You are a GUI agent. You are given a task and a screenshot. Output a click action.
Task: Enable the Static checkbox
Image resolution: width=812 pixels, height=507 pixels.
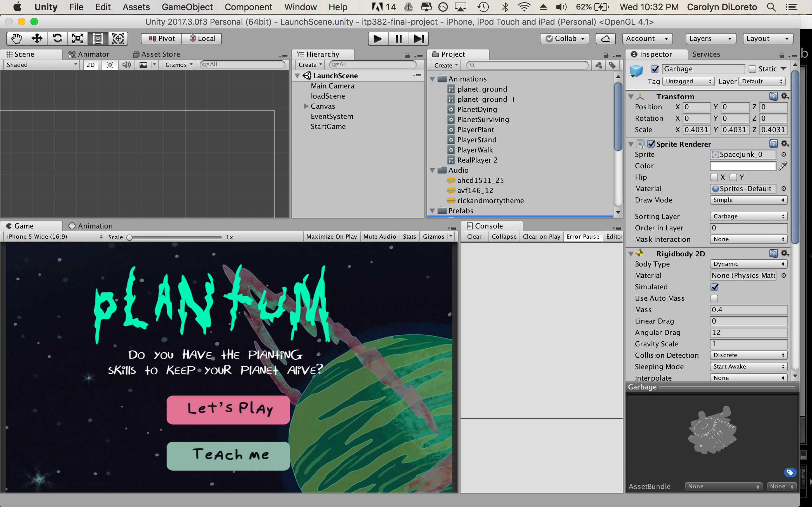[752, 69]
